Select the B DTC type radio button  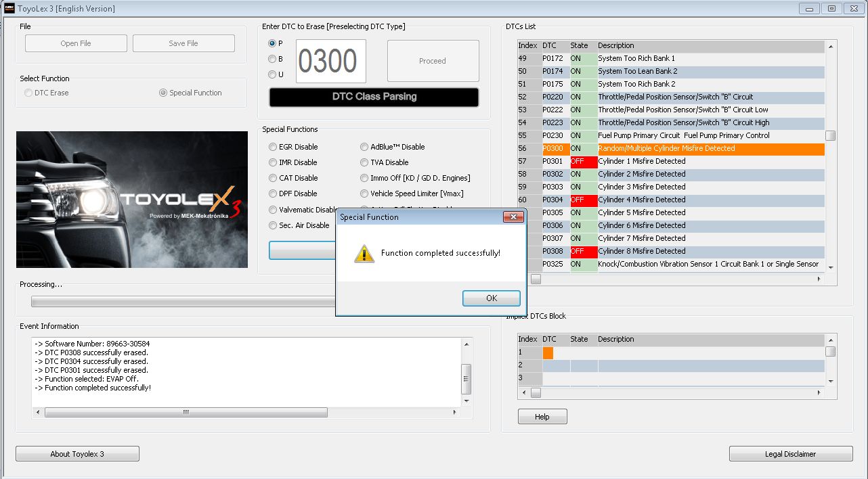(x=272, y=60)
